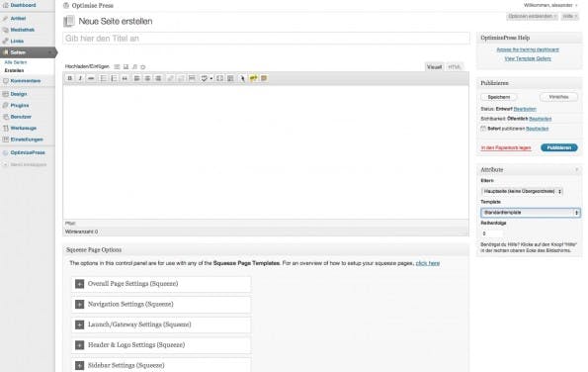Click the add audio upload icon
The image size is (588, 372).
(134, 67)
